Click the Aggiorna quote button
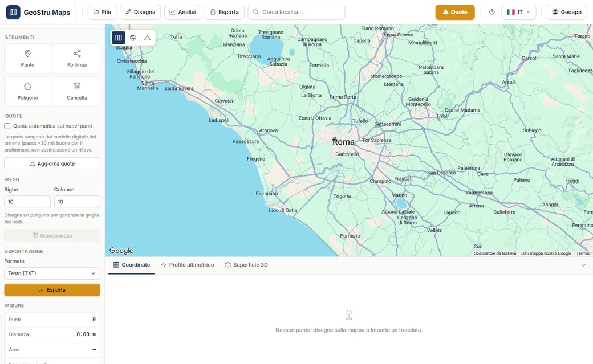 [x=52, y=164]
